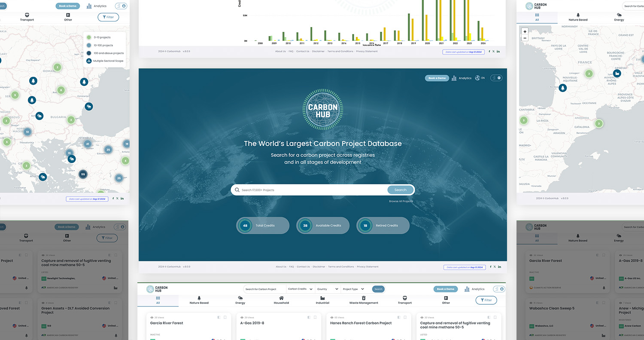Image resolution: width=644 pixels, height=340 pixels.
Task: Switch to the Energy tab in bottom center panel
Action: click(x=240, y=300)
